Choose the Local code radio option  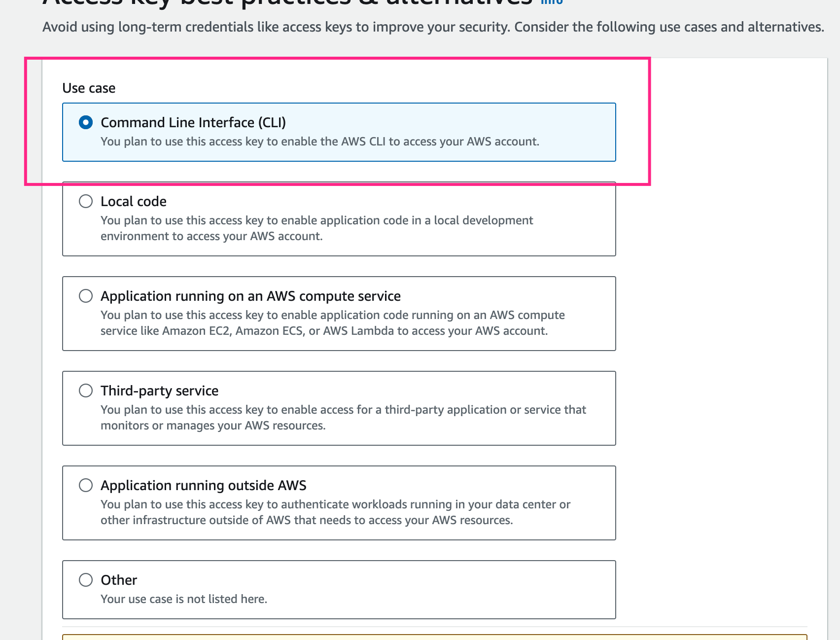coord(86,201)
